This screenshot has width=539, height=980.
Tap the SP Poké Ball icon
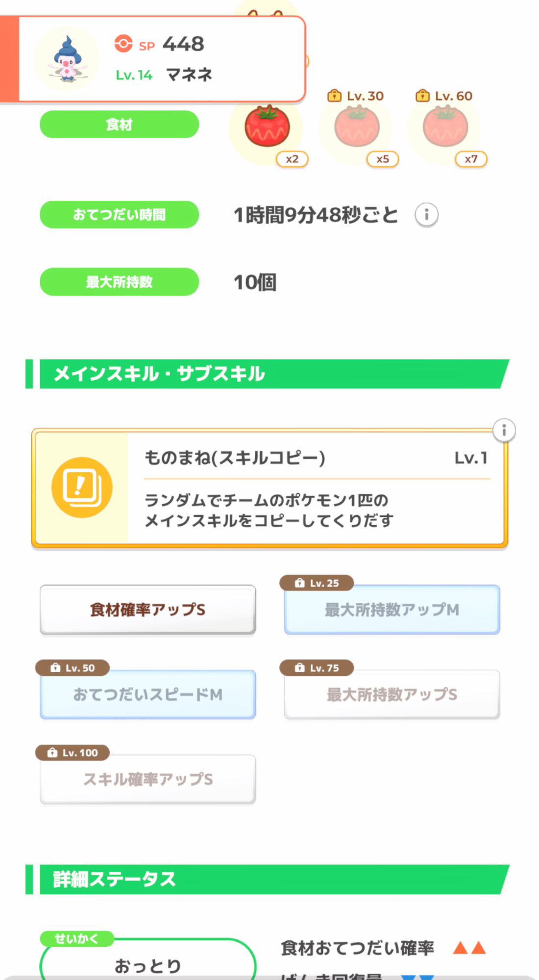pyautogui.click(x=123, y=44)
